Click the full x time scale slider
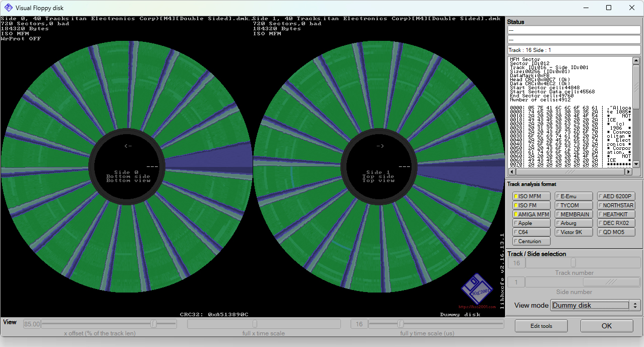The width and height of the screenshot is (644, 347). 255,324
